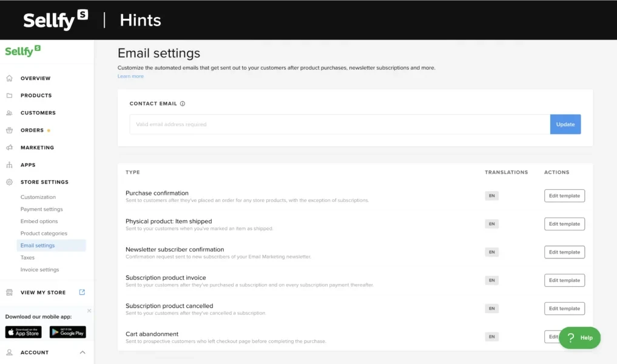Click the Contact Email info icon

pyautogui.click(x=183, y=104)
